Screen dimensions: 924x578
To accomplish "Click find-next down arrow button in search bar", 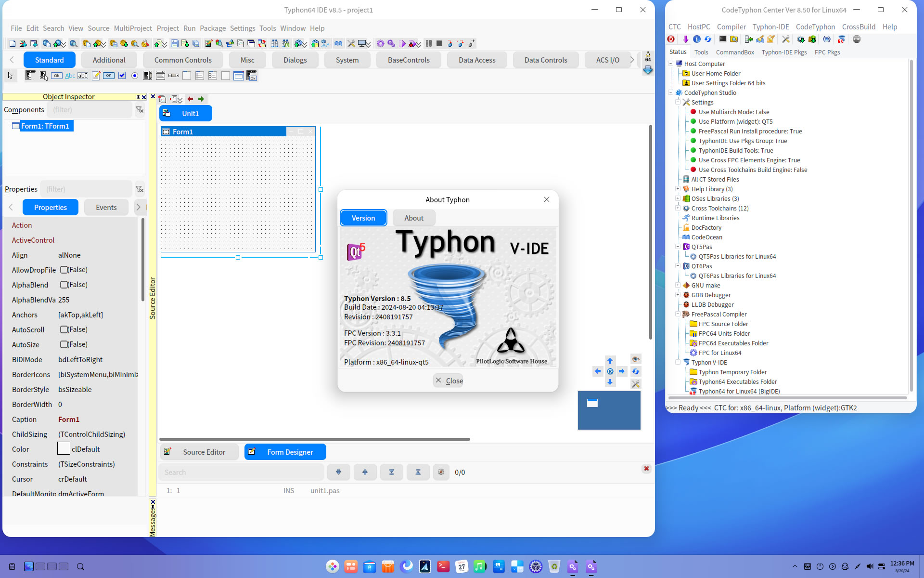I will 339,473.
